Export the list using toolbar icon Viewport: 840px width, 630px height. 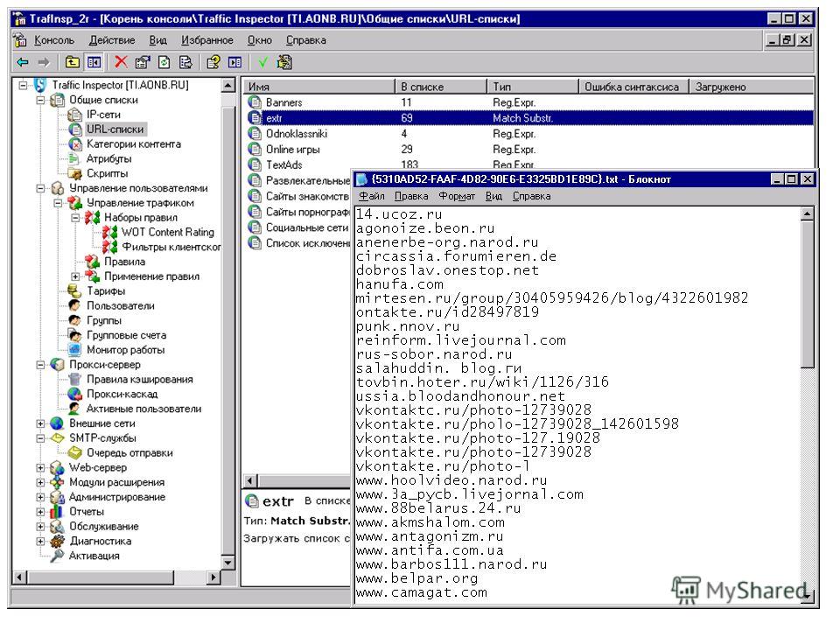tap(185, 63)
